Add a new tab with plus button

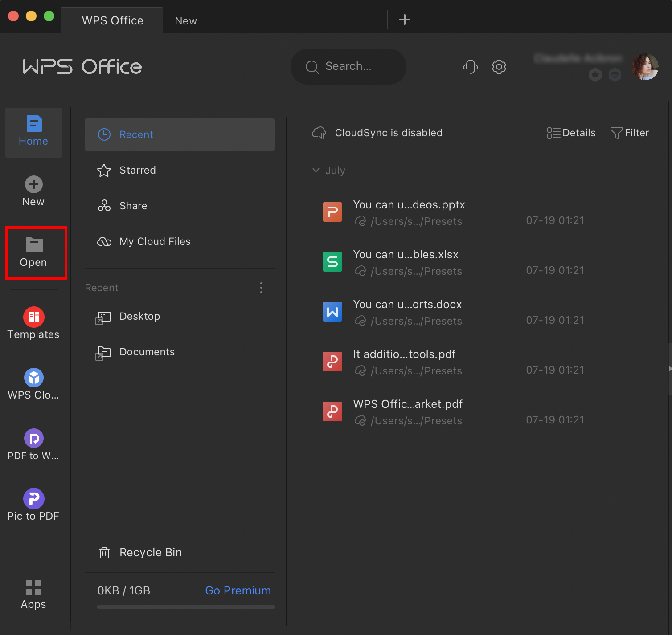click(405, 20)
